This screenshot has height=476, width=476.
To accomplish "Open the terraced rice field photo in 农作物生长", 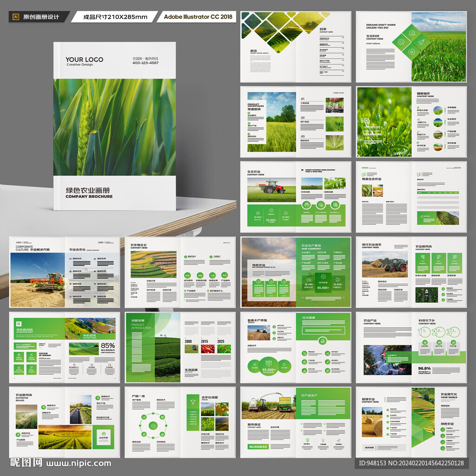I will (x=153, y=264).
